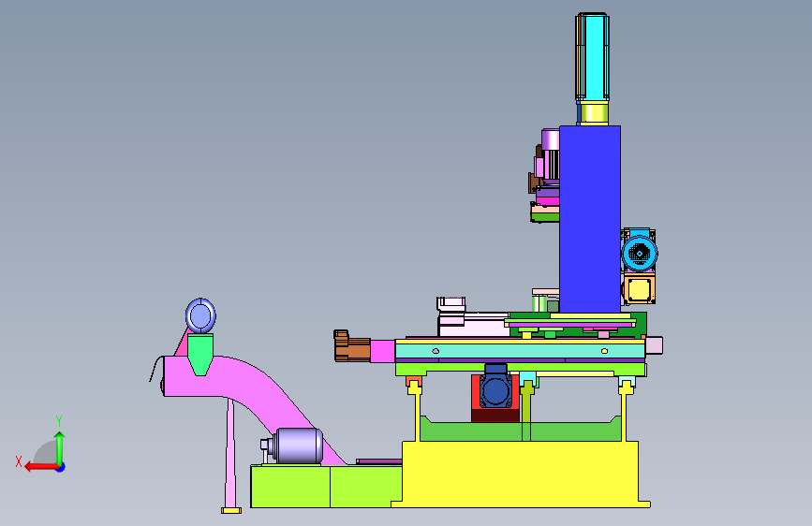Select the tall blue vertical column
Image resolution: width=812 pixels, height=526 pixels.
pyautogui.click(x=590, y=219)
